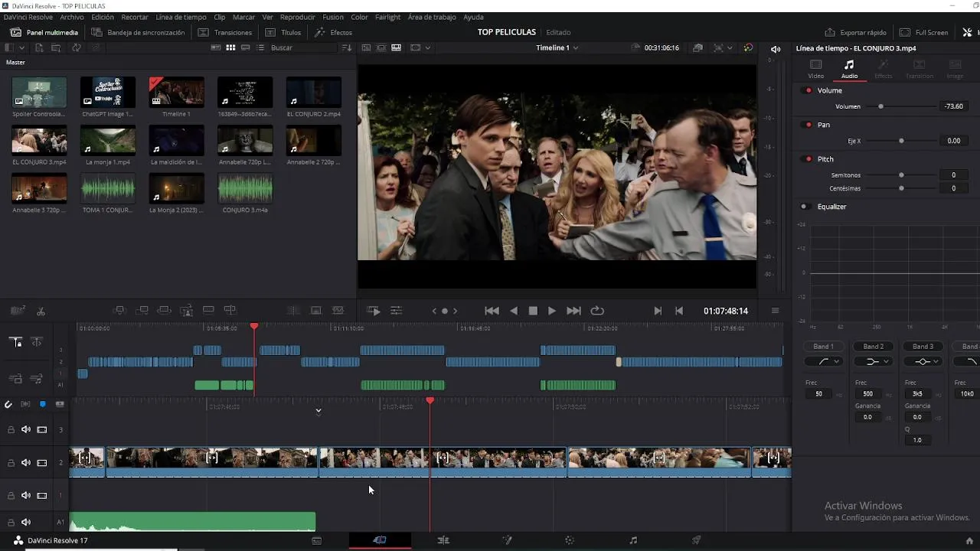Open Bandeja de sincronización panel
The width and height of the screenshot is (980, 551).
pyautogui.click(x=138, y=32)
